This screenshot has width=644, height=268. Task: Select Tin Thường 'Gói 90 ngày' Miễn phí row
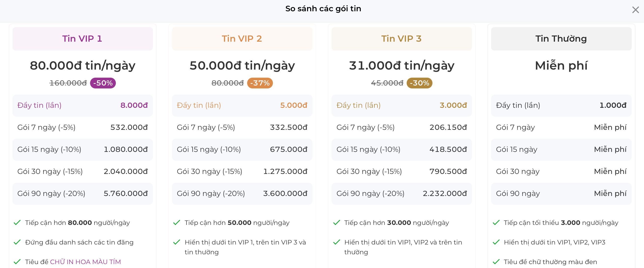[x=561, y=194]
